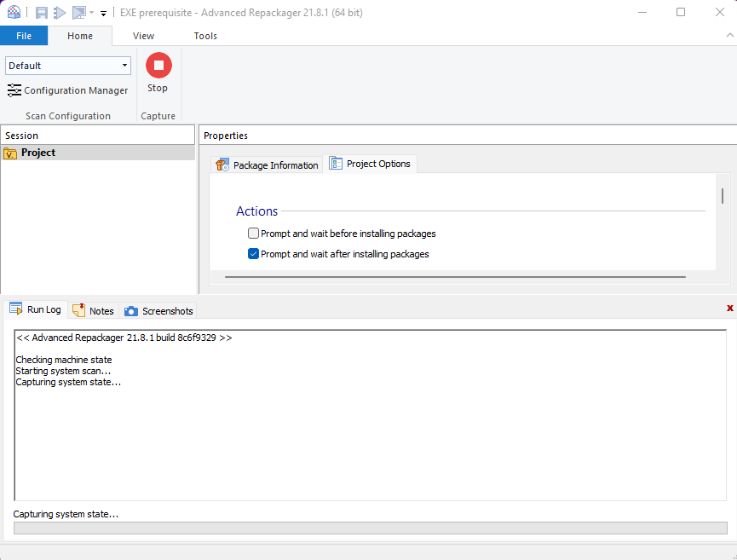Disable Prompt and wait after installing packages

coord(253,254)
